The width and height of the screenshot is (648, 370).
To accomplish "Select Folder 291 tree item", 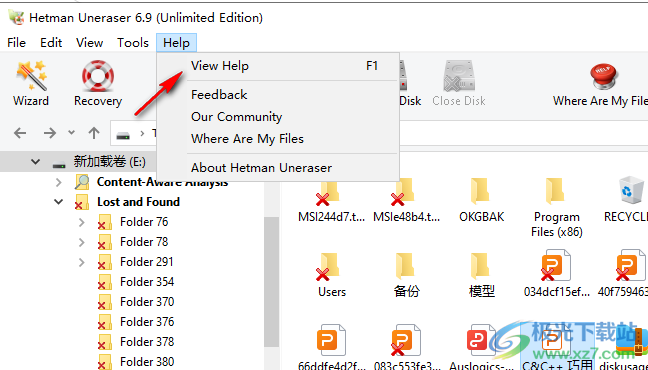I will coord(146,262).
